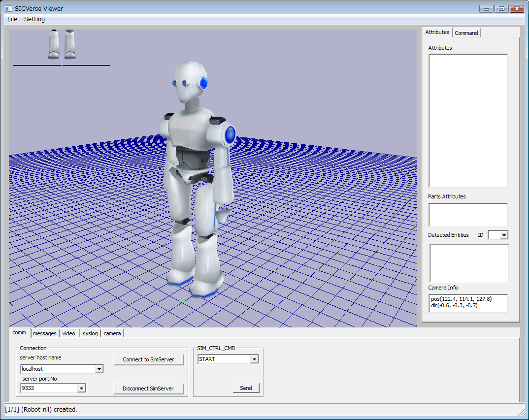Click the small robot-feet inset view

pyautogui.click(x=62, y=45)
